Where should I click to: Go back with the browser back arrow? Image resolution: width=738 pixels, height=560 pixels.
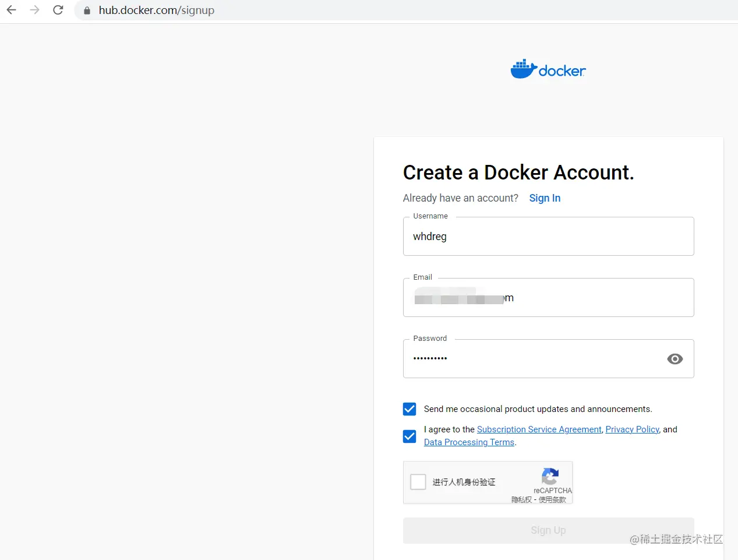pyautogui.click(x=11, y=10)
